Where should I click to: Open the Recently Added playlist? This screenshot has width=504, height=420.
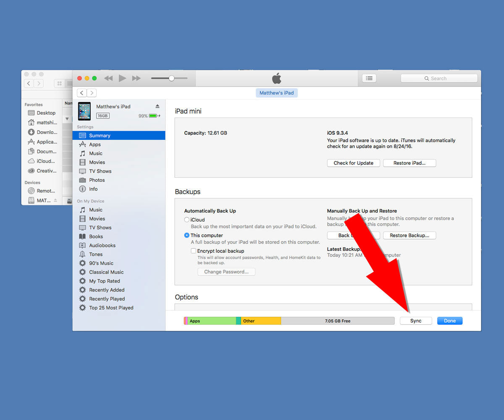106,290
